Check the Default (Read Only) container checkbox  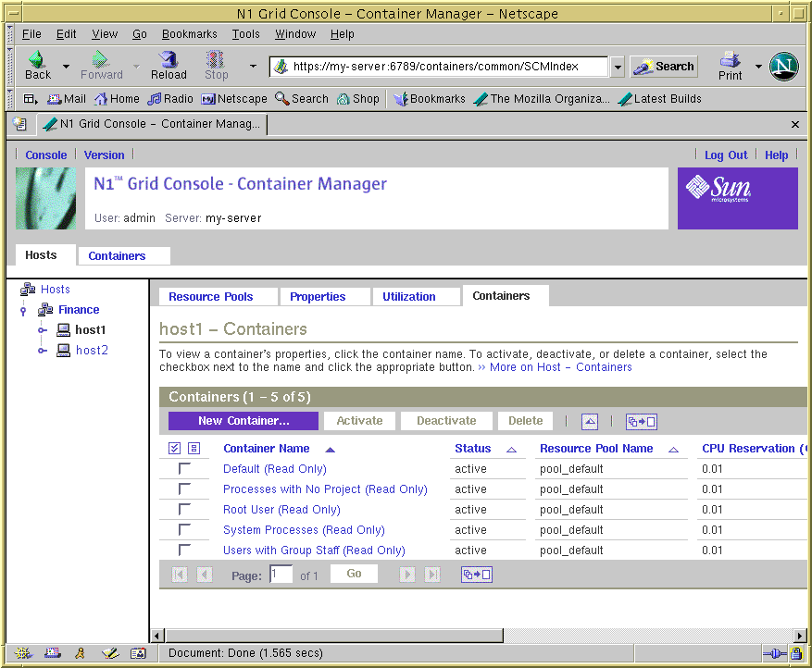[x=184, y=468]
